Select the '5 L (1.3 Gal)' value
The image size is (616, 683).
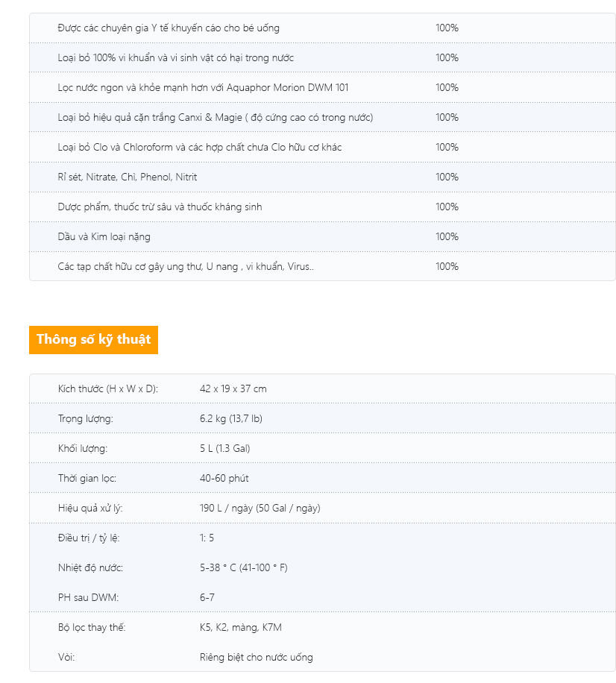[224, 448]
